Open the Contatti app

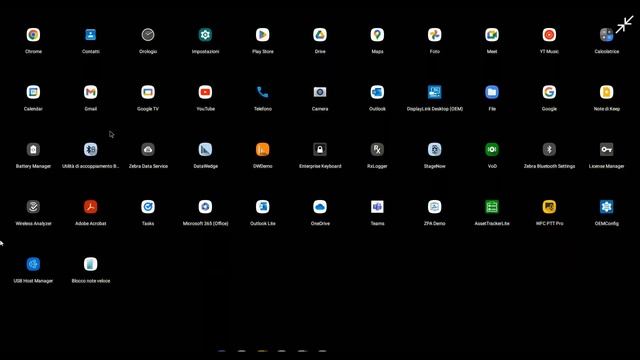tap(91, 35)
